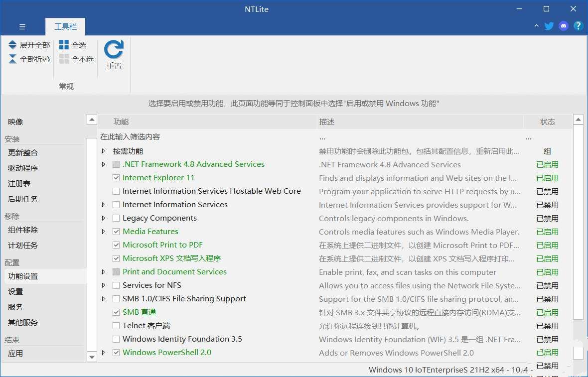Uncheck Internet Explorer 11 feature
Viewport: 588px width, 377px height.
[116, 178]
